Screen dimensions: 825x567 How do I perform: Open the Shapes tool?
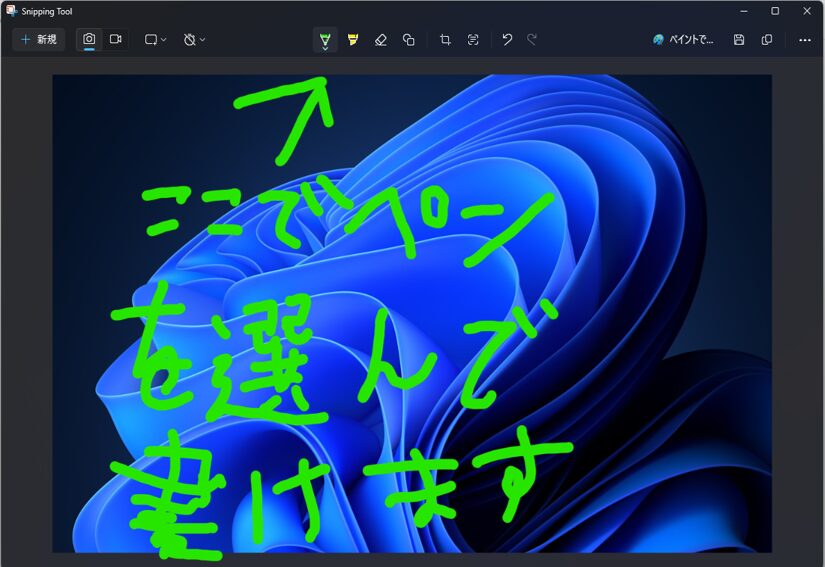point(408,39)
